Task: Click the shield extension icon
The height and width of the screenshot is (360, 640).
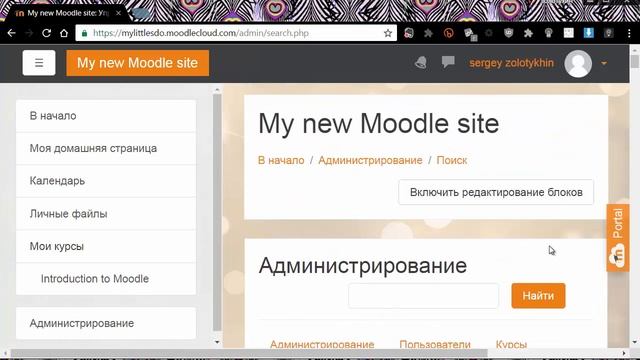Action: (508, 33)
